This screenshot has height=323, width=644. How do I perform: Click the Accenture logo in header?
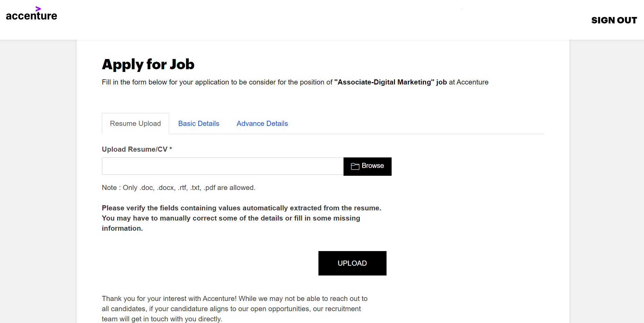32,14
